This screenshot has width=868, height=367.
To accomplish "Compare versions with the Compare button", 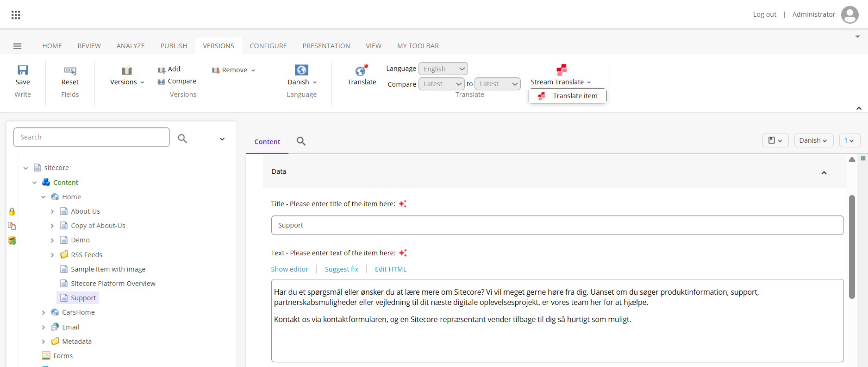I will (x=177, y=81).
